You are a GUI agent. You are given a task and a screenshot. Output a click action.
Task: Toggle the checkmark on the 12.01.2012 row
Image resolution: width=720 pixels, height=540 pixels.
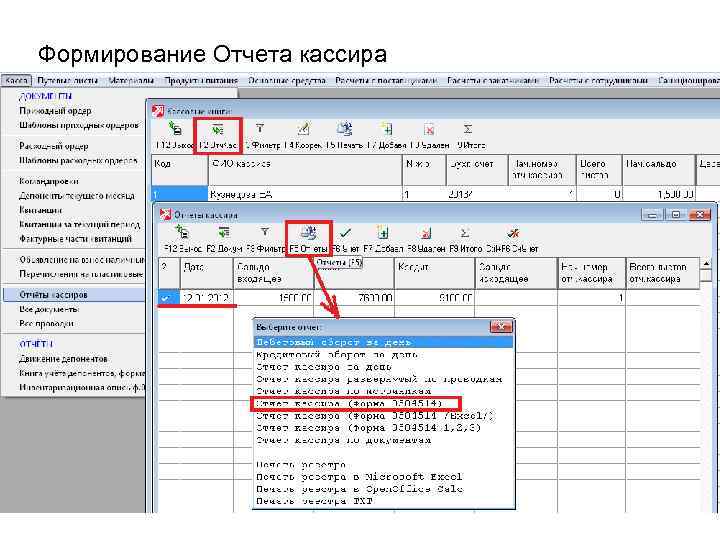point(165,298)
